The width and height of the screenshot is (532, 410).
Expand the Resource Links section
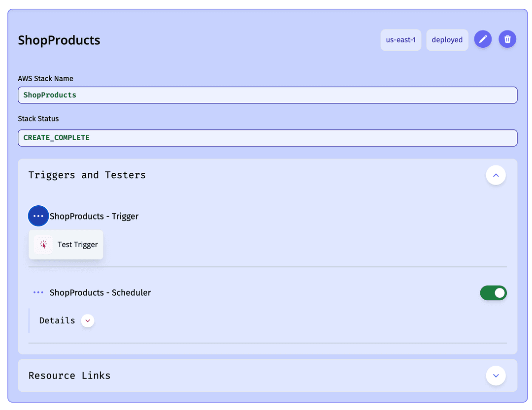496,376
